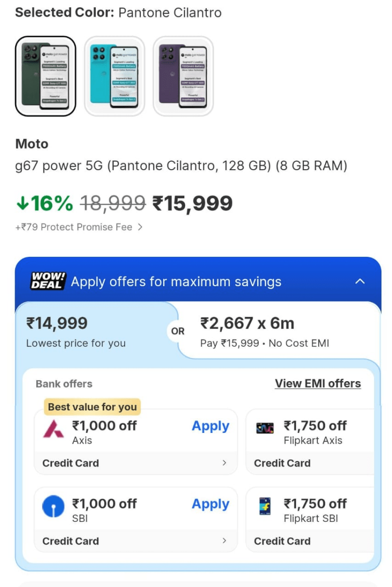The image size is (392, 587).
Task: Click the Best value for you badge
Action: point(92,406)
